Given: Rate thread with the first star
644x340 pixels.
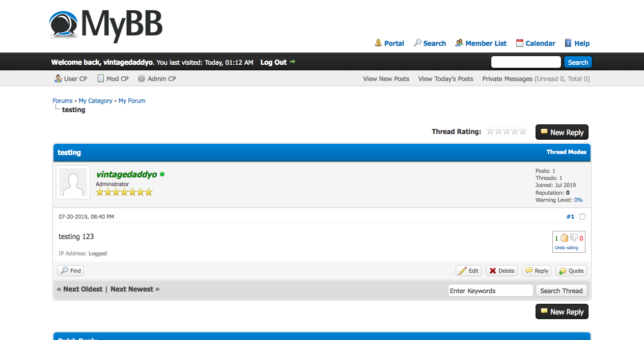Looking at the screenshot, I should point(490,131).
